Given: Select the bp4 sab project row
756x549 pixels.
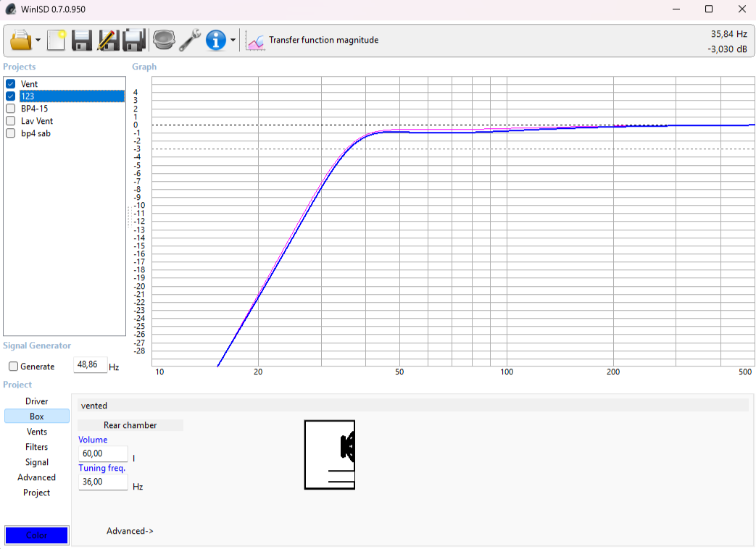Looking at the screenshot, I should point(72,133).
